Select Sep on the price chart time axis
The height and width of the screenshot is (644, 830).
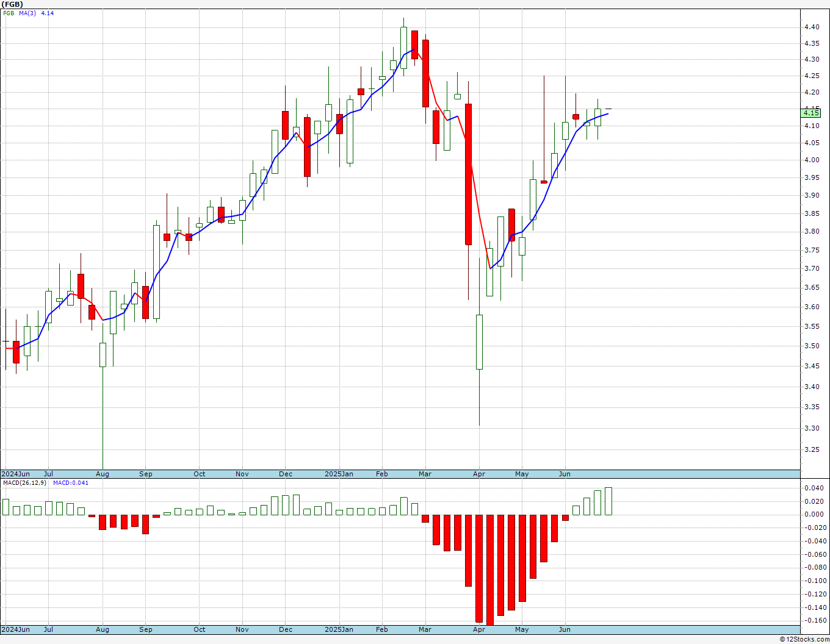146,474
